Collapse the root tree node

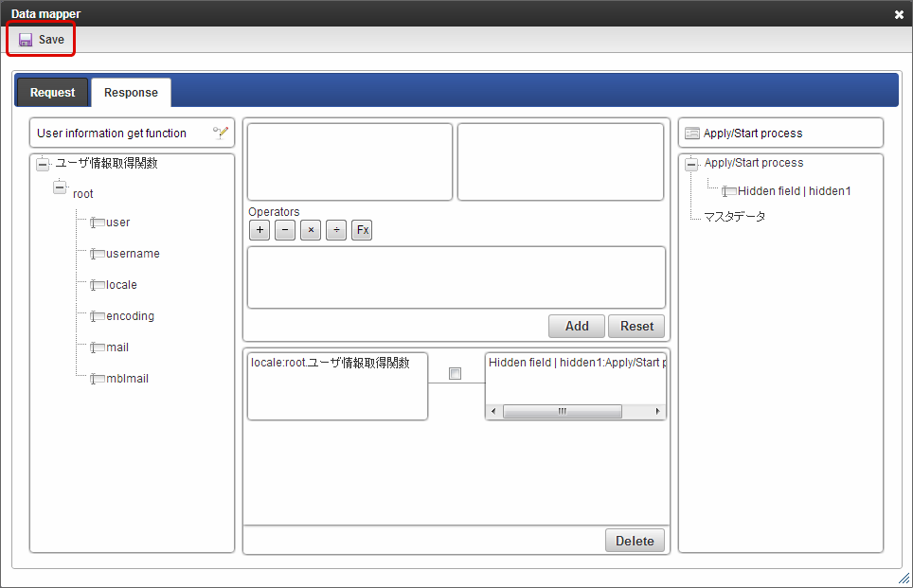tap(60, 188)
